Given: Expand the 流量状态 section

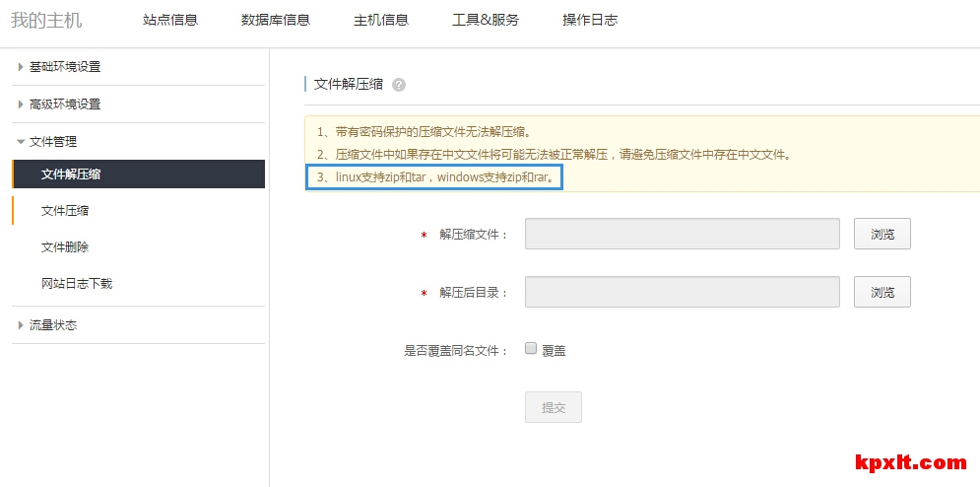Looking at the screenshot, I should (x=52, y=325).
